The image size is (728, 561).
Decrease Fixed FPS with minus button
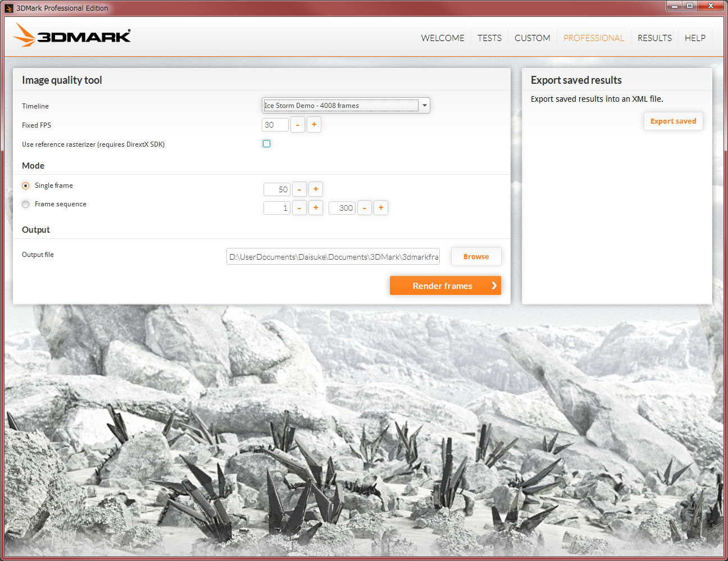(x=298, y=125)
